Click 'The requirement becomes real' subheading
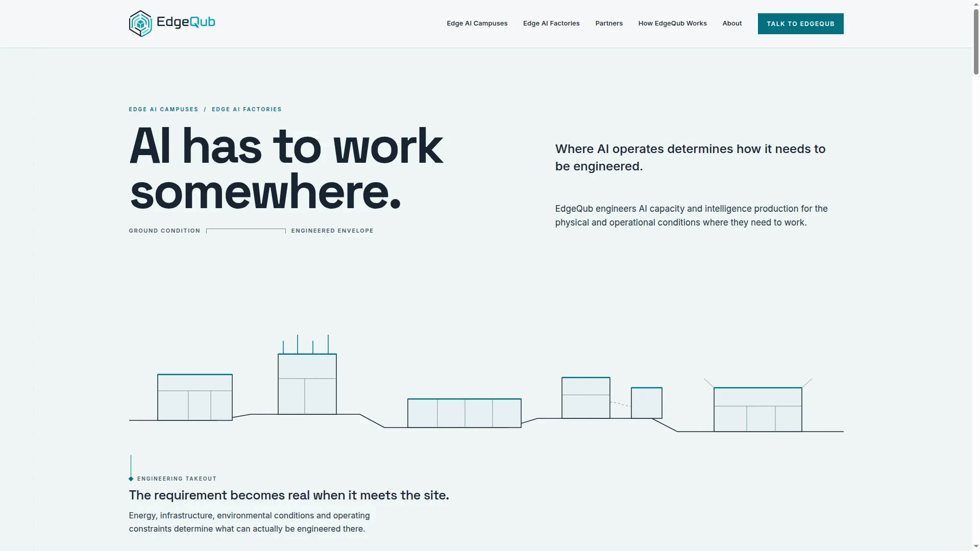 [x=289, y=495]
